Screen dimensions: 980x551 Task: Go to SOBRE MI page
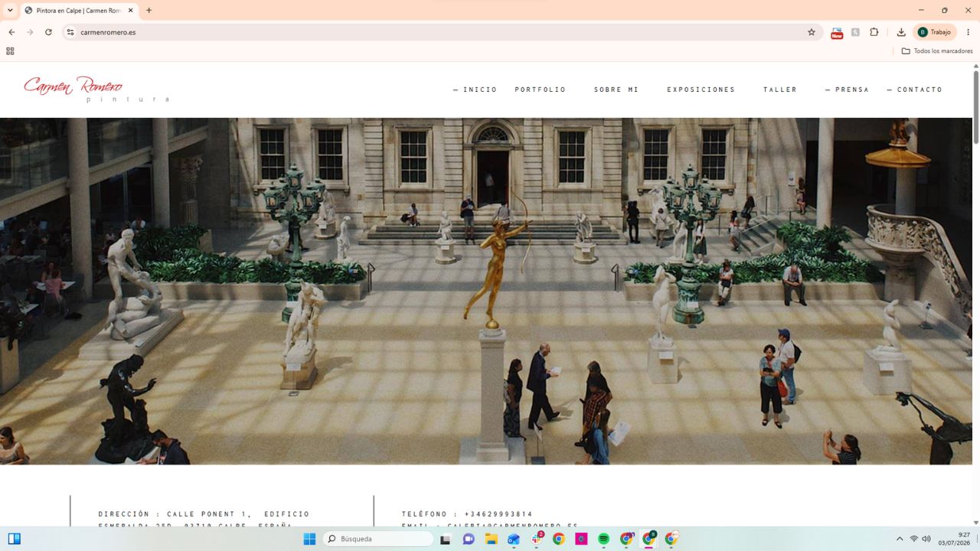(616, 90)
